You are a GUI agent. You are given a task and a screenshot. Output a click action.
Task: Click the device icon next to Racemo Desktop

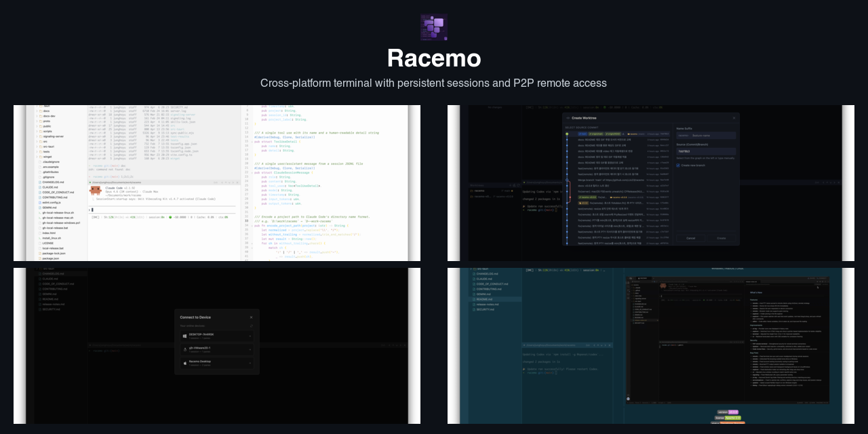click(185, 363)
